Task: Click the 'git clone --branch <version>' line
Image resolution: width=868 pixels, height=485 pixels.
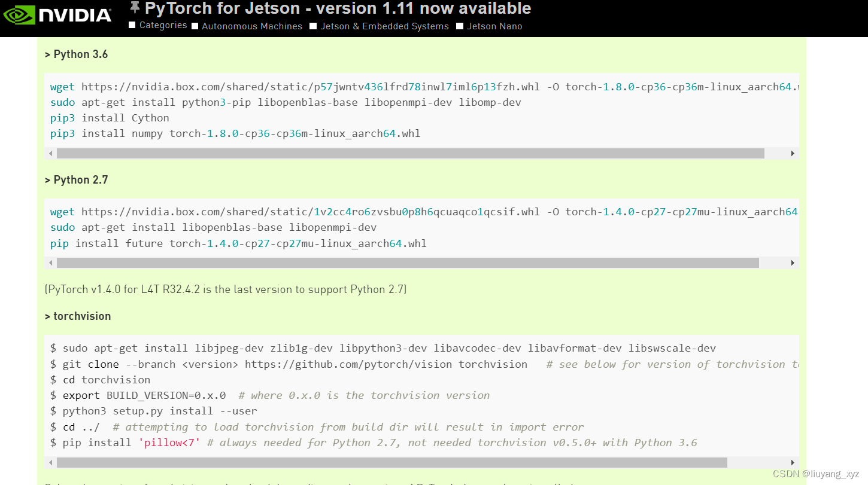Action: (424, 364)
